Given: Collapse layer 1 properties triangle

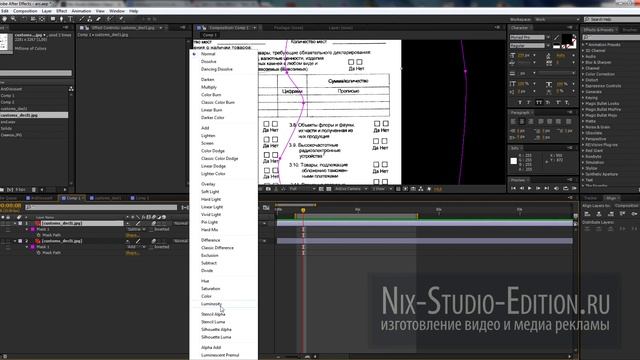Looking at the screenshot, I should (x=16, y=223).
